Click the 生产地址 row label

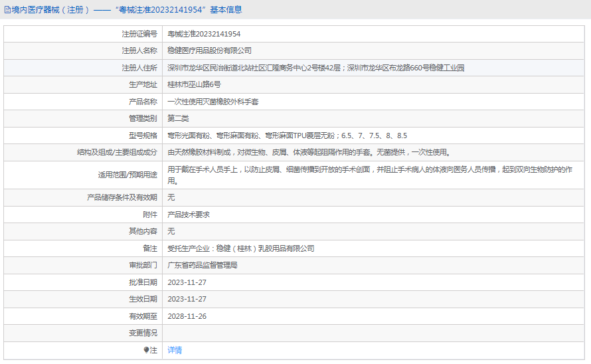143,84
